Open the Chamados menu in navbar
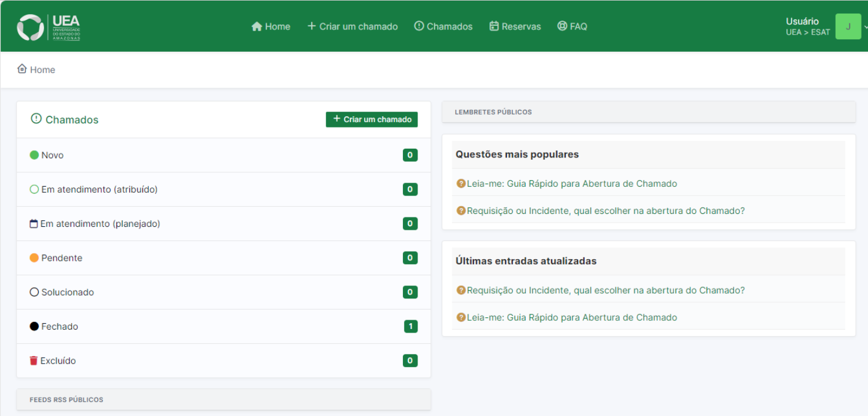 tap(443, 26)
